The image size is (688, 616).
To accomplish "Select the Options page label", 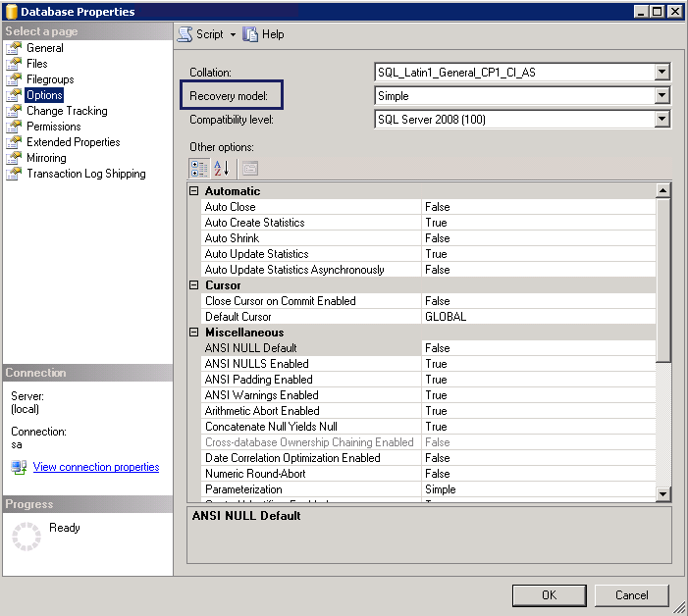I will [x=44, y=95].
